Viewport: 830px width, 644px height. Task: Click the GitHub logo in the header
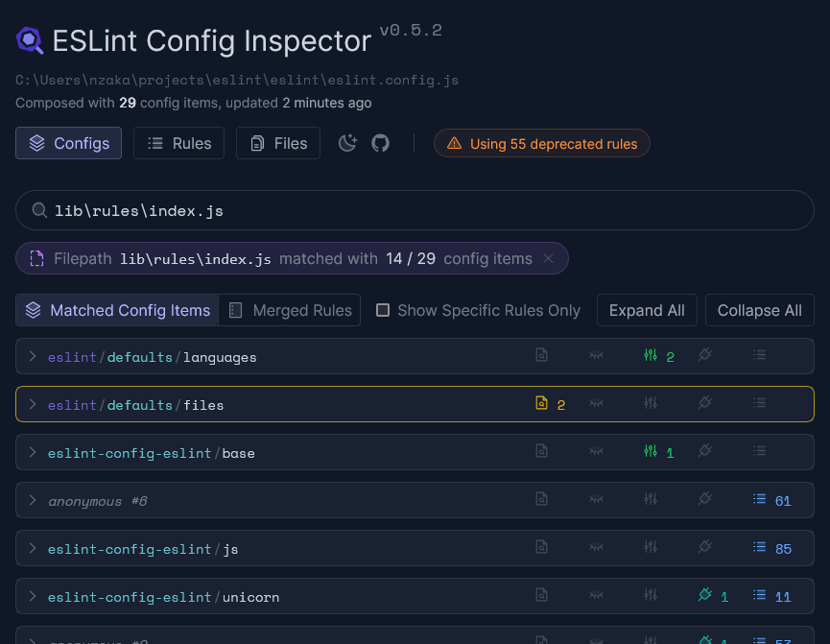380,141
